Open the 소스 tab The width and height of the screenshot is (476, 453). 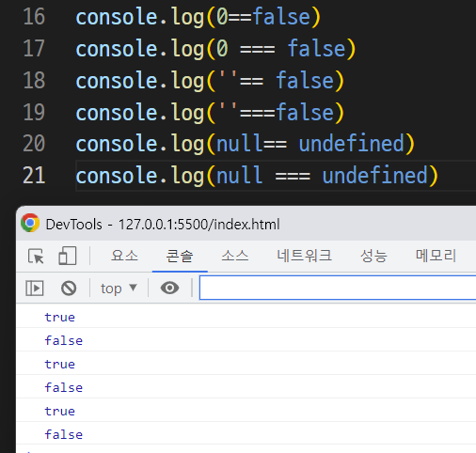pyautogui.click(x=235, y=256)
